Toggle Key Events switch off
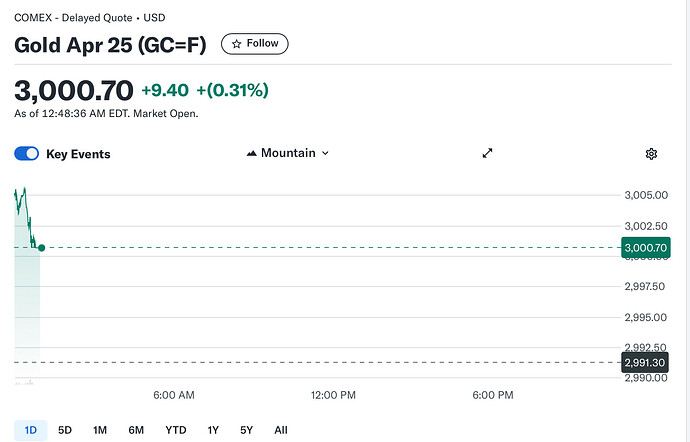Screen dimensions: 690x442 27,154
